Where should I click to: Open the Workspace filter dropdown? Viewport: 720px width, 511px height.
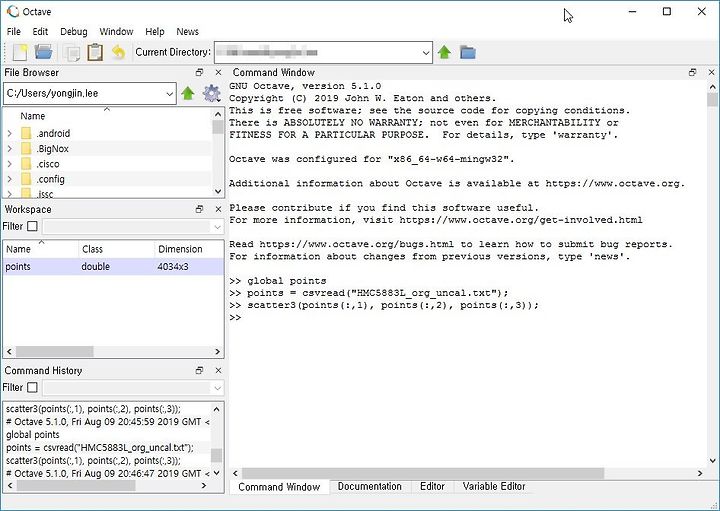click(217, 227)
